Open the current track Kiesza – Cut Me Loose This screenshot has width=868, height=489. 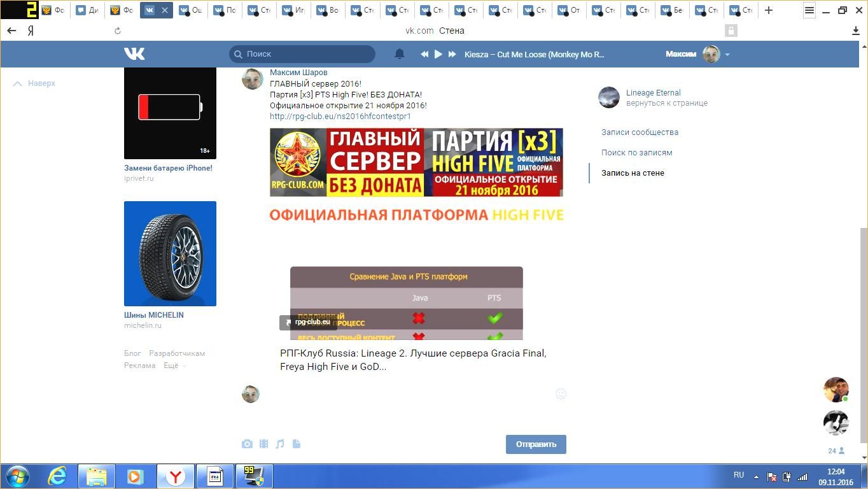535,54
